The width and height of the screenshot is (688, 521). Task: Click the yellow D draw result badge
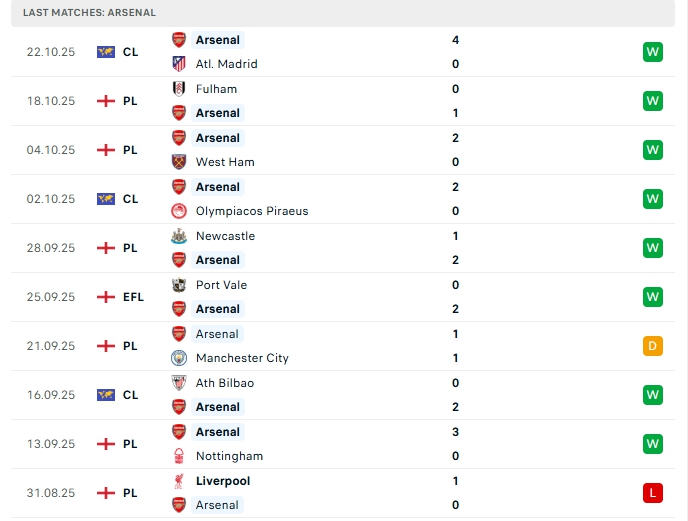coord(653,346)
